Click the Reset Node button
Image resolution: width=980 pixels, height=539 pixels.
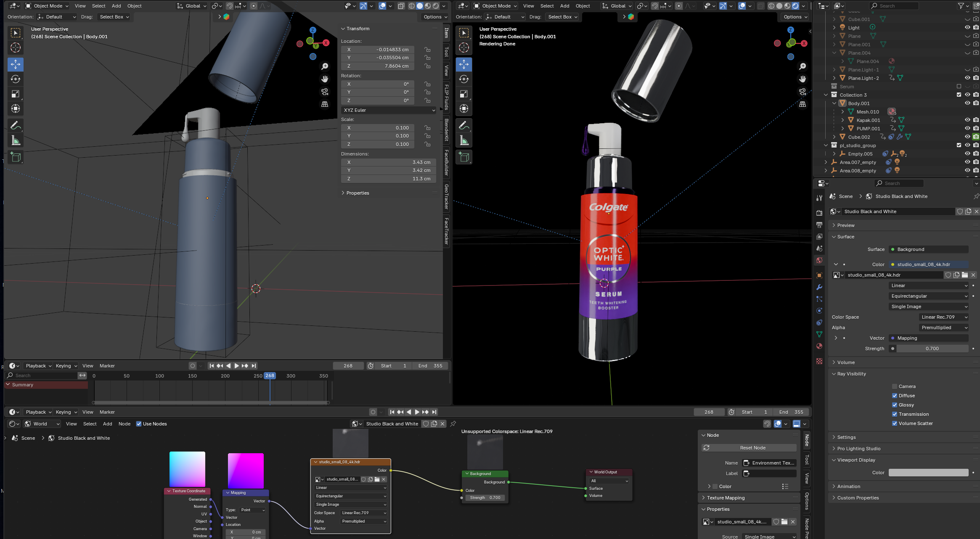tap(749, 448)
